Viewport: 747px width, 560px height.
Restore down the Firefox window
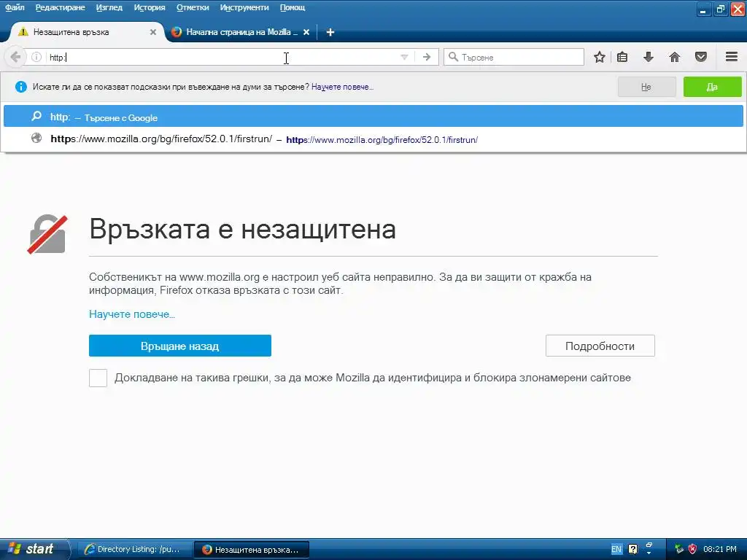point(720,9)
